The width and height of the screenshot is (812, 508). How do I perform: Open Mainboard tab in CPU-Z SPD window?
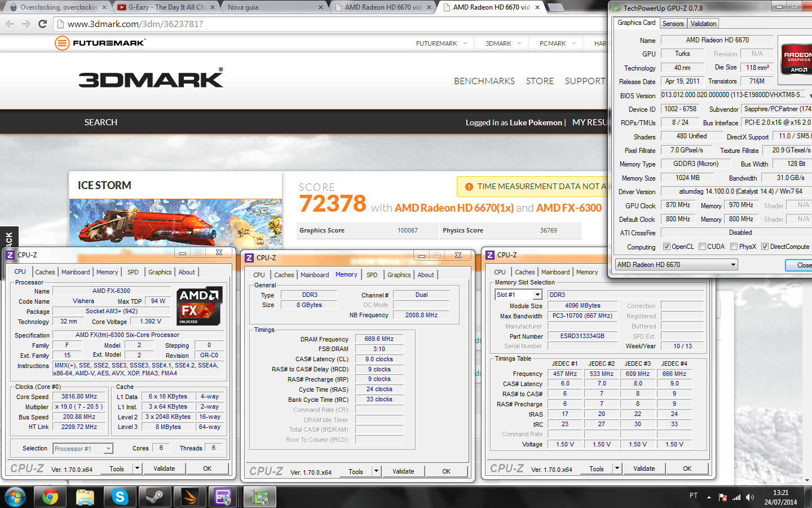point(555,272)
